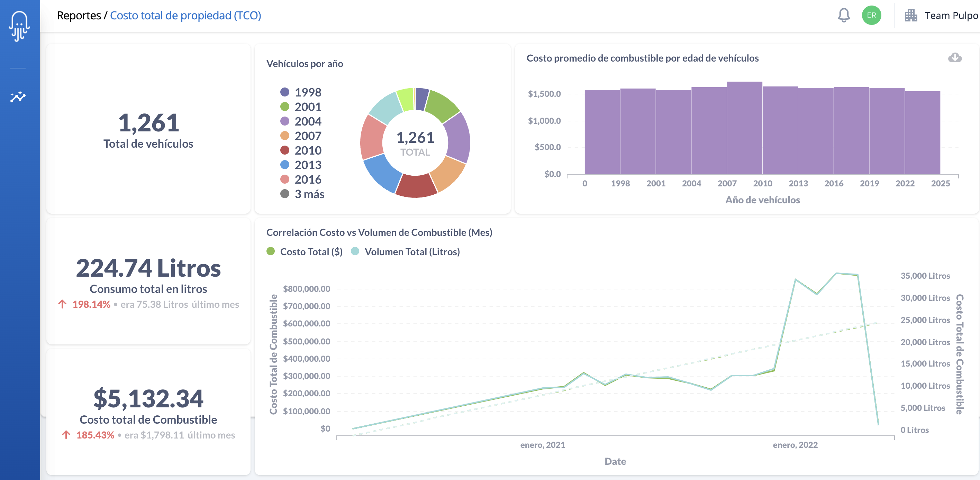Click the 2010 color dot in legend
The width and height of the screenshot is (980, 480).
pos(284,150)
